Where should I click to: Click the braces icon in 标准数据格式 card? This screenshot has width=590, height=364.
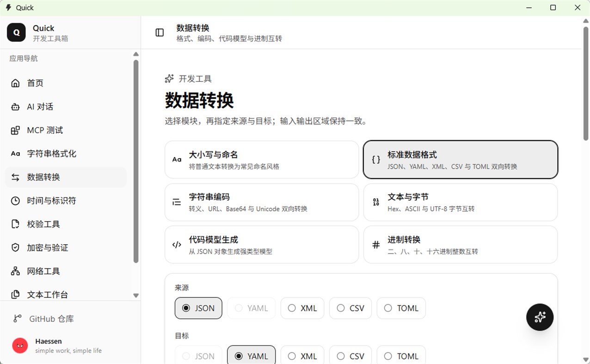[x=376, y=160]
